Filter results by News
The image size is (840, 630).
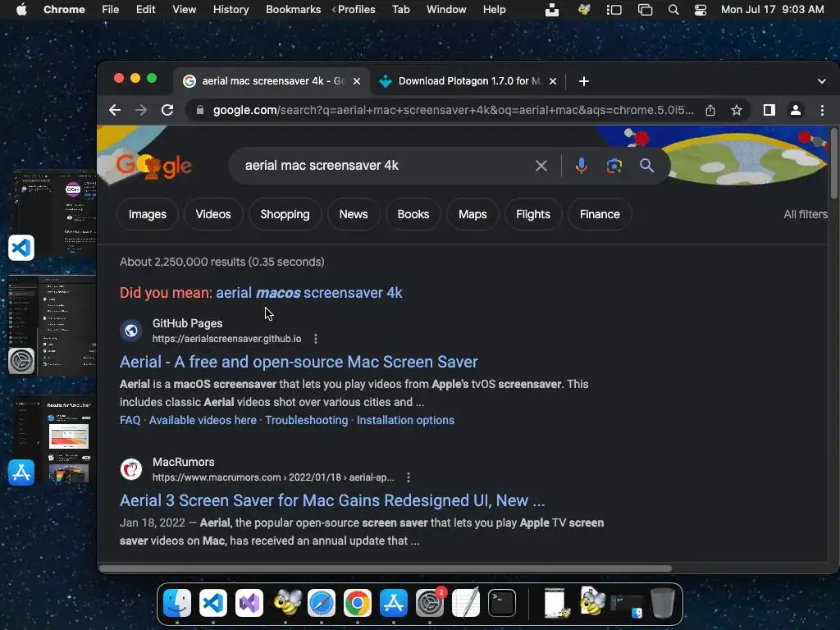354,214
